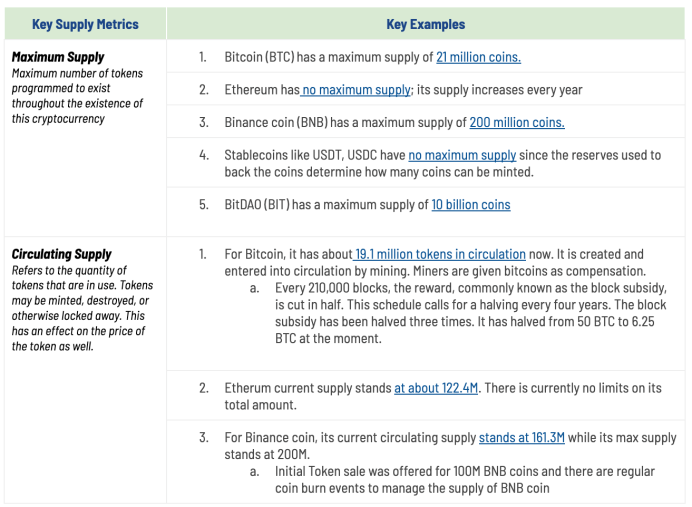The height and width of the screenshot is (507, 692).
Task: Open stablecoins 'no maximum supply' link
Action: 462,155
